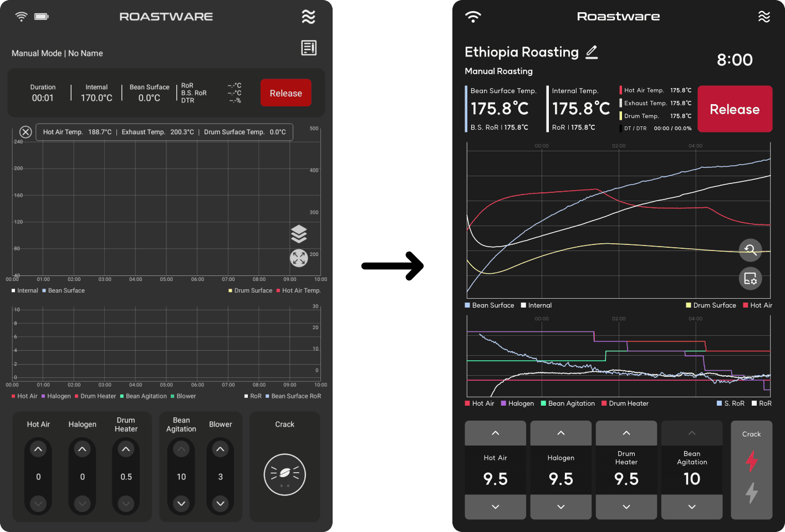785x532 pixels.
Task: Click the Wi-Fi icon in new Roastware screen
Action: click(x=473, y=17)
